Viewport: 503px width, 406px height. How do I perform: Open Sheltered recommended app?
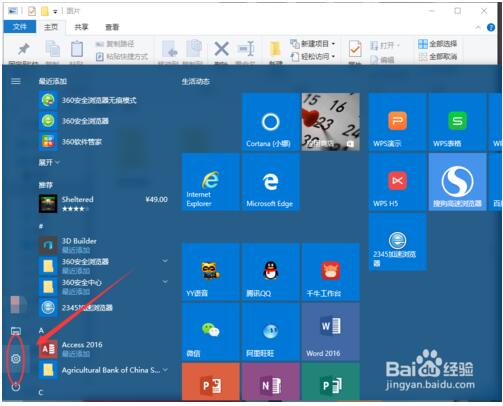(x=103, y=203)
